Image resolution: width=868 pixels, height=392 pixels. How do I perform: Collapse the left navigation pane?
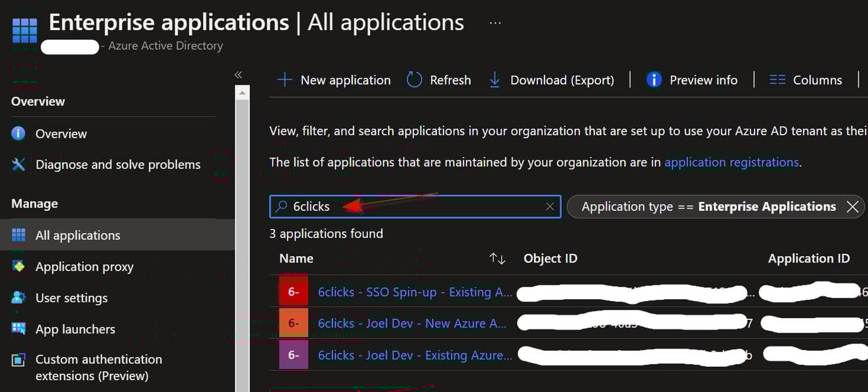click(238, 74)
